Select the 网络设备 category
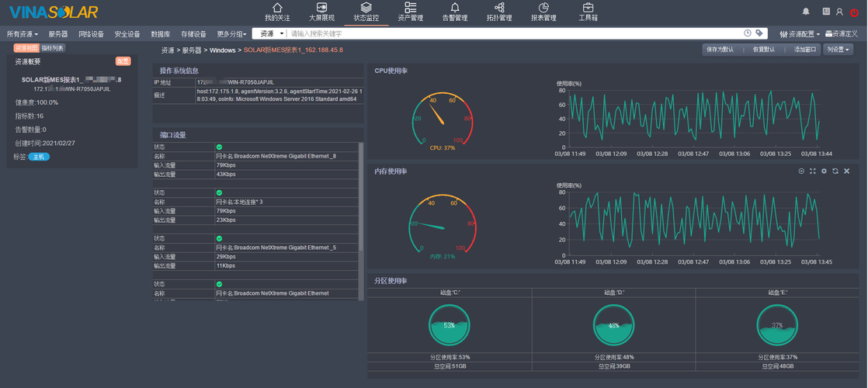The image size is (868, 388). (92, 34)
